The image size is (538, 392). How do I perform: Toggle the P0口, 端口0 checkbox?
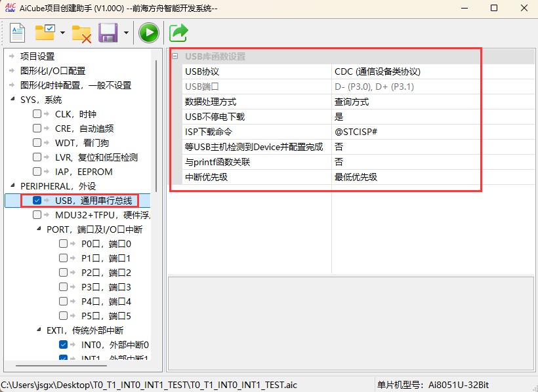[63, 243]
